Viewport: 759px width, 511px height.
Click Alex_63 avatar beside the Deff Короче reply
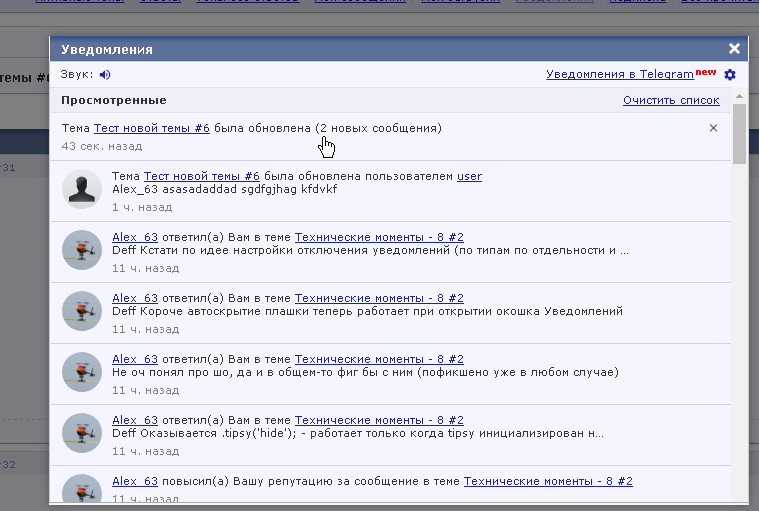click(82, 310)
